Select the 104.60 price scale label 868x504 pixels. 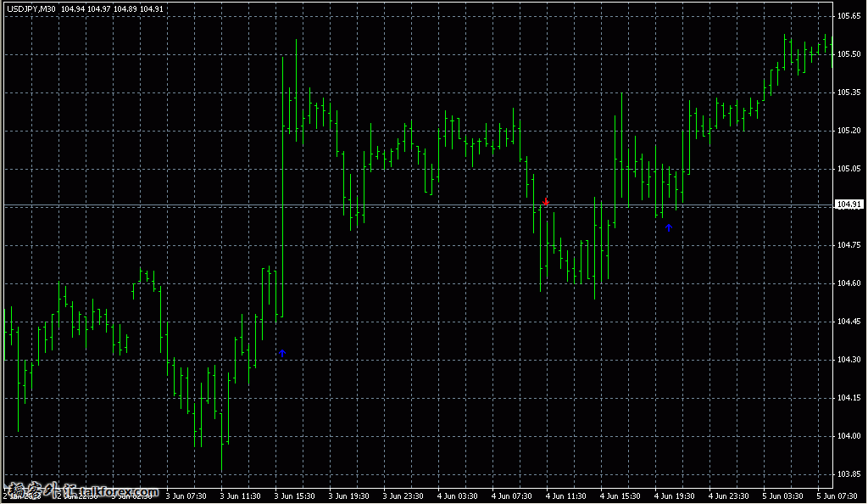[x=849, y=283]
